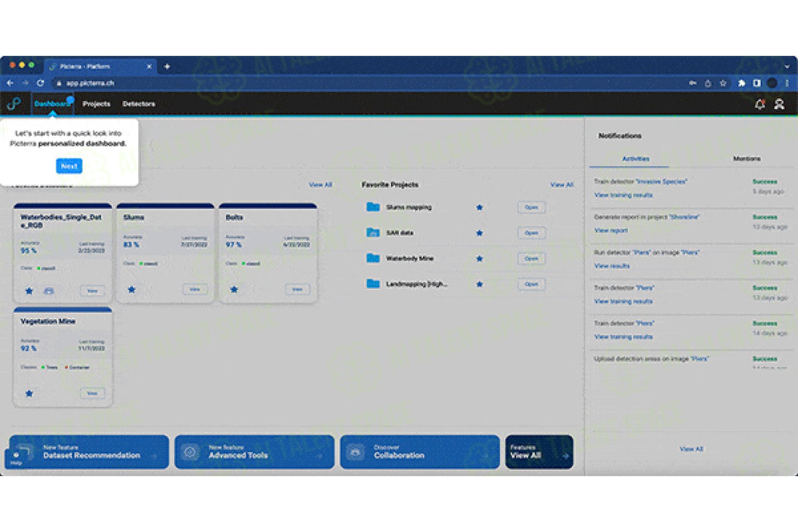Image resolution: width=798 pixels, height=532 pixels.
Task: Open the Help button at bottom left
Action: pos(16,458)
